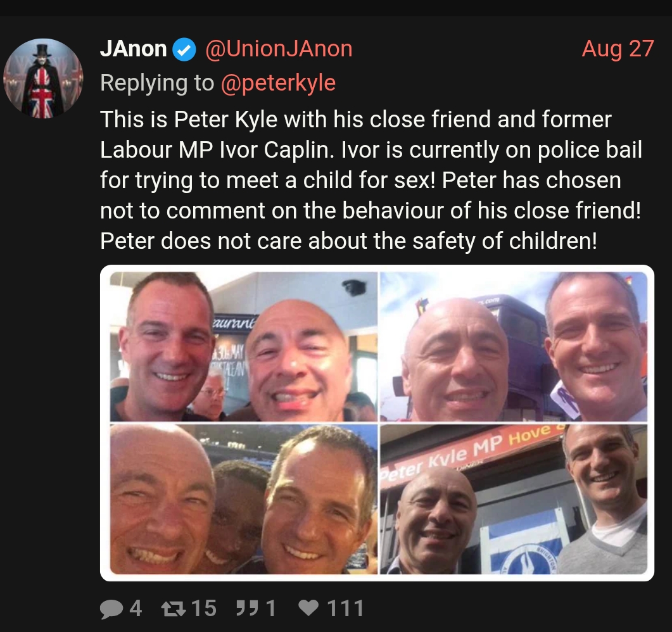Open the Aug 27 tweet date link
Image resolution: width=672 pixels, height=632 pixels.
(x=618, y=49)
